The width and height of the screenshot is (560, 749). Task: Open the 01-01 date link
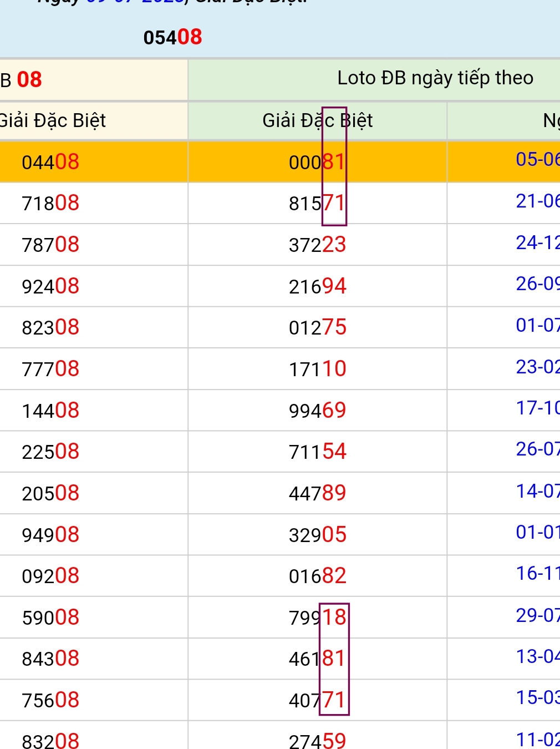(x=537, y=533)
